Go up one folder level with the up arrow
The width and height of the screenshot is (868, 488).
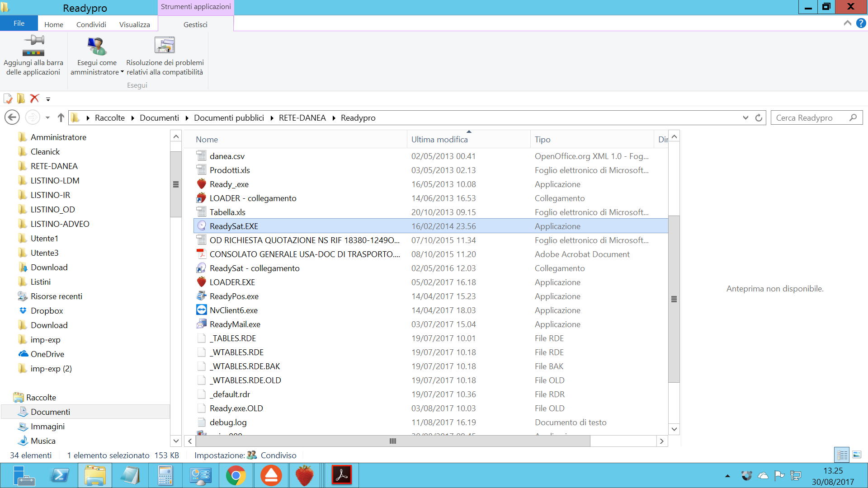point(61,118)
